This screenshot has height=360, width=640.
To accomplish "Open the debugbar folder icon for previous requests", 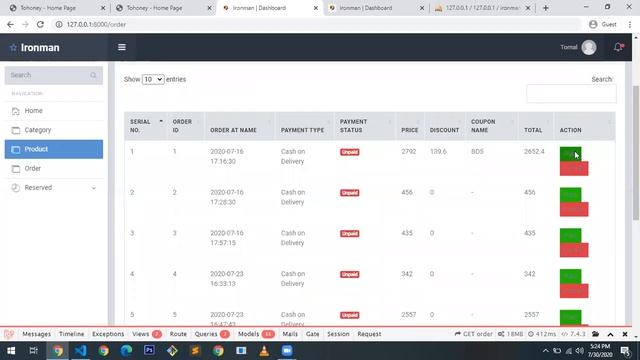I will click(596, 334).
